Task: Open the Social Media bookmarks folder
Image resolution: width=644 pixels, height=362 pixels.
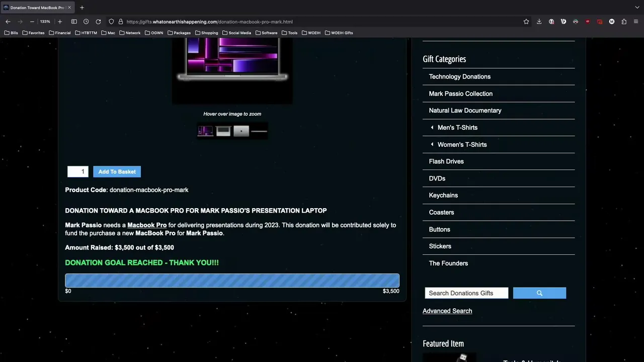Action: tap(236, 33)
